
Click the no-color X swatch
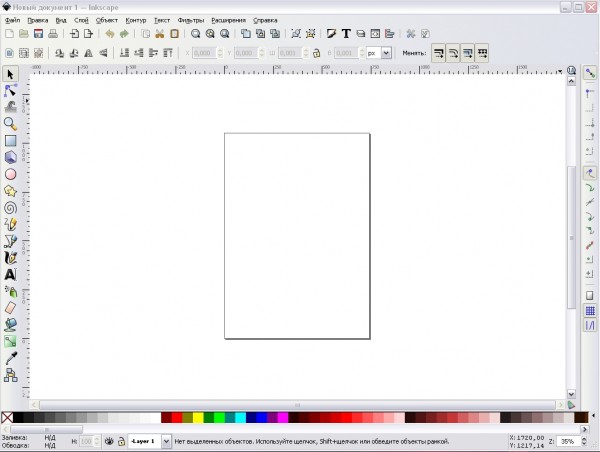point(7,418)
